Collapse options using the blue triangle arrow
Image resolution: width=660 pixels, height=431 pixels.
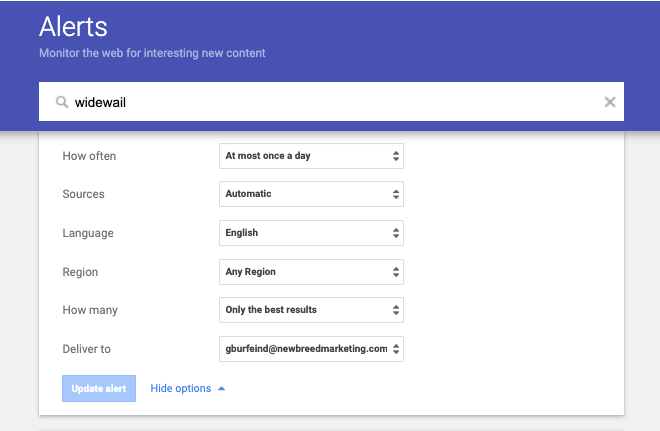click(221, 388)
